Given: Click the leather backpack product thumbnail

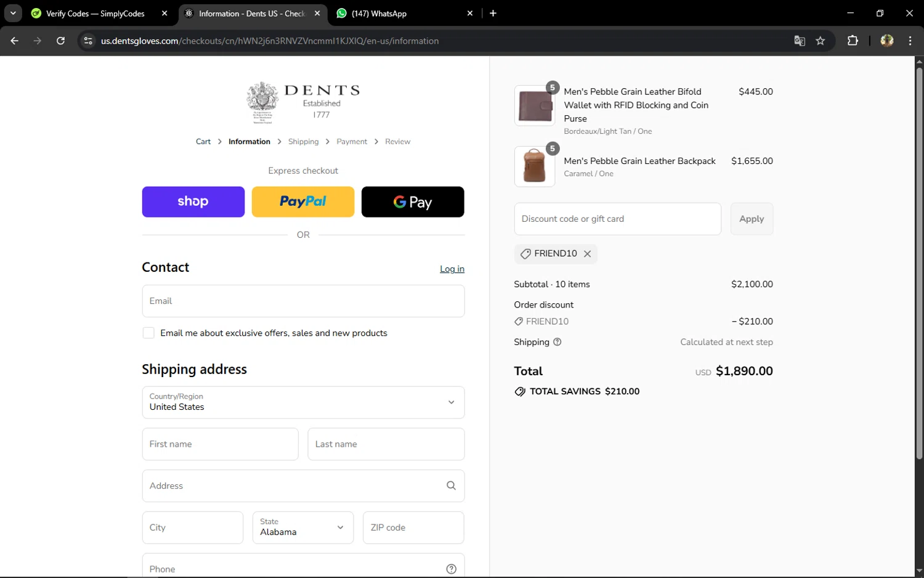Looking at the screenshot, I should (535, 166).
